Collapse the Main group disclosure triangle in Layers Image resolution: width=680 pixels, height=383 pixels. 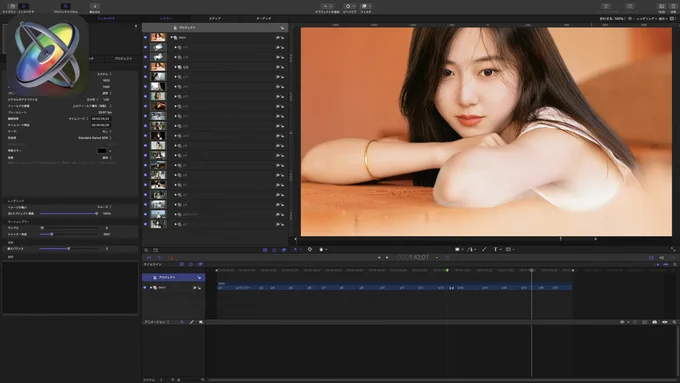tap(171, 38)
